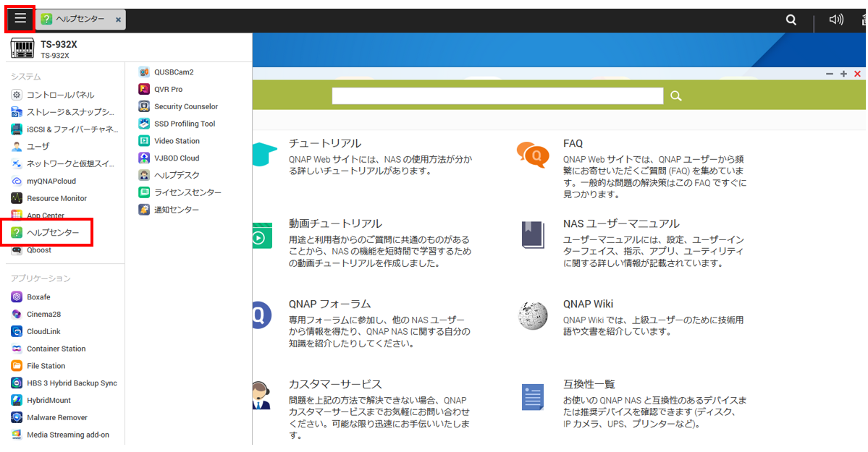Launch Boxafe

pos(30,297)
